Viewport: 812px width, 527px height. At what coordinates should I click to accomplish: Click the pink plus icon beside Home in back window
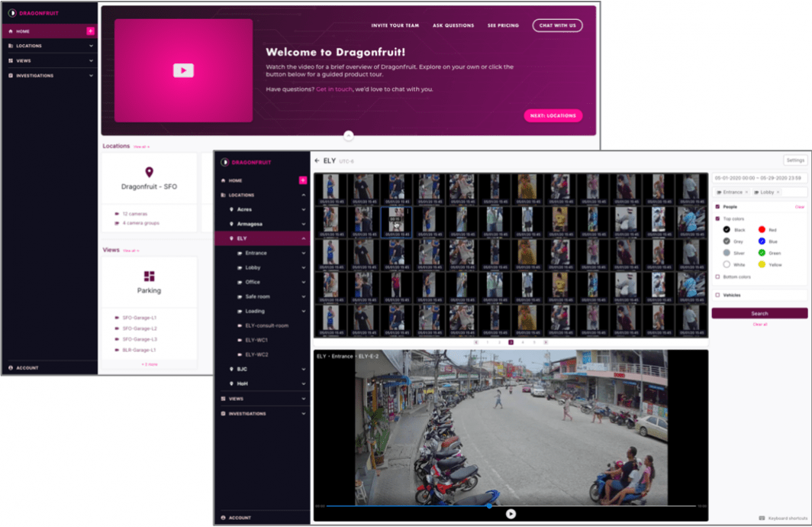click(x=91, y=31)
